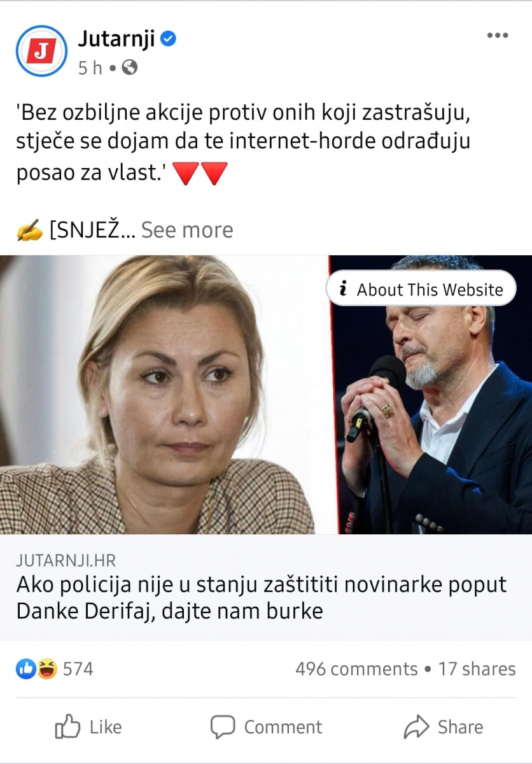
Task: Click the 5 h post timestamp
Action: click(90, 67)
